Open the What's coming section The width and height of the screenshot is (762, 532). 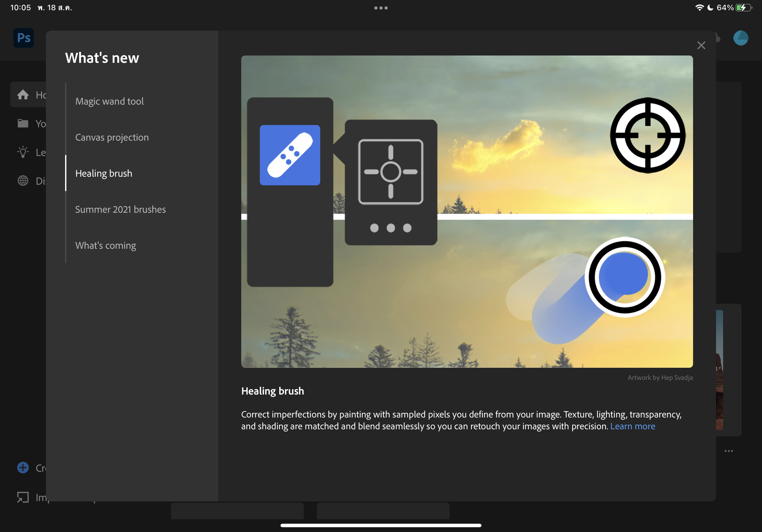coord(106,246)
